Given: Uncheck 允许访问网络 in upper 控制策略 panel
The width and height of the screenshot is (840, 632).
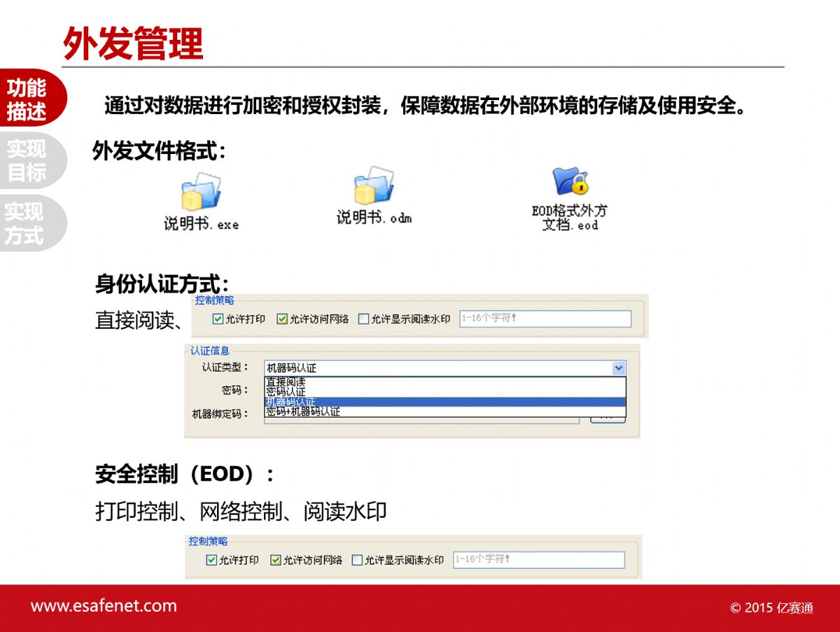Looking at the screenshot, I should pos(283,319).
